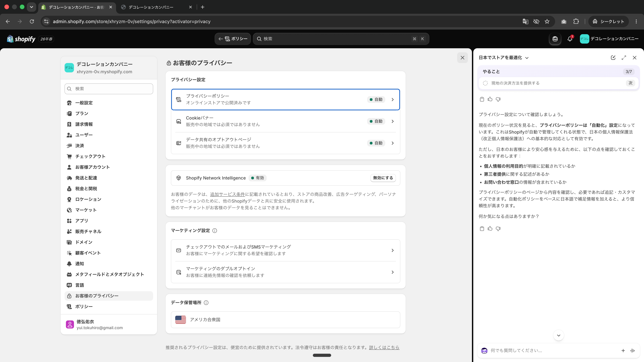Copy the first Sidekick message with clipboard icon
Screen dimensions: 644x362
(x=482, y=99)
